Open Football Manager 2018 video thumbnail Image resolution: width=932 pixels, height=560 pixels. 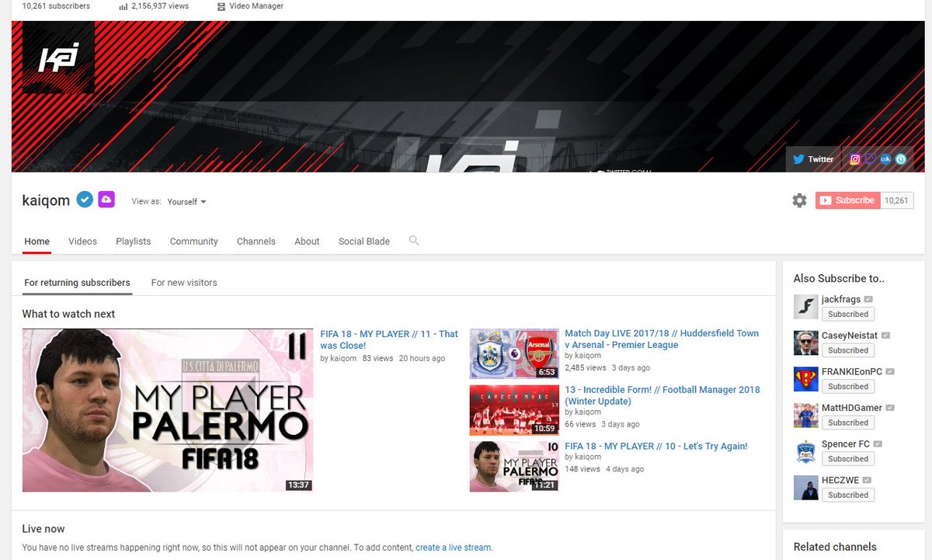[514, 410]
